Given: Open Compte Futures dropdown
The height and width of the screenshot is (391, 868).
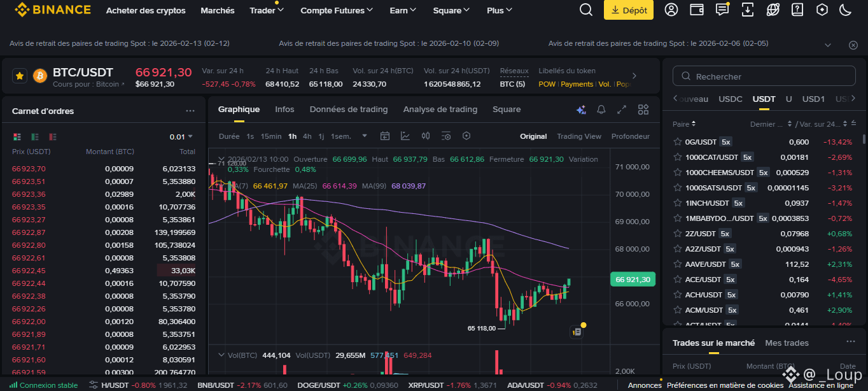Looking at the screenshot, I should coord(337,10).
